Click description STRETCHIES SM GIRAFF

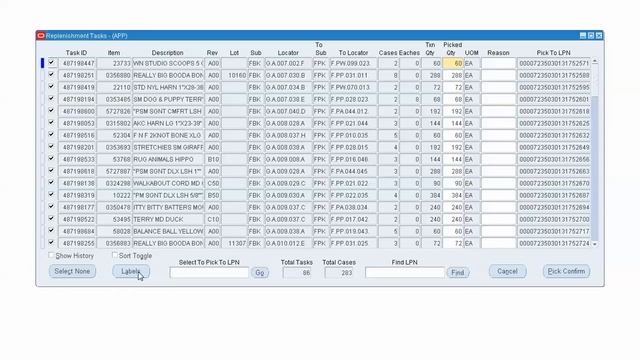[x=168, y=147]
